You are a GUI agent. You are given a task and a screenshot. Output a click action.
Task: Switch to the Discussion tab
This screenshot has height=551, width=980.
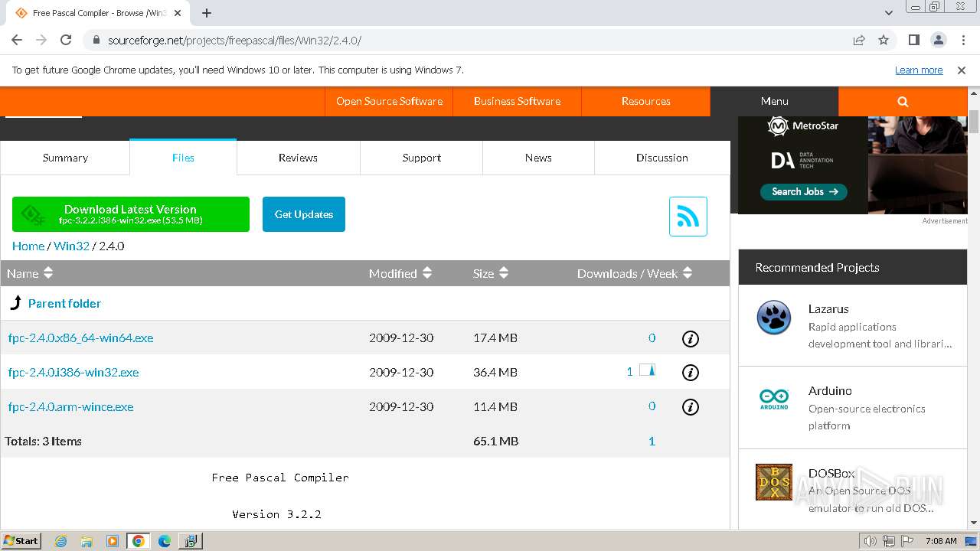(x=661, y=158)
